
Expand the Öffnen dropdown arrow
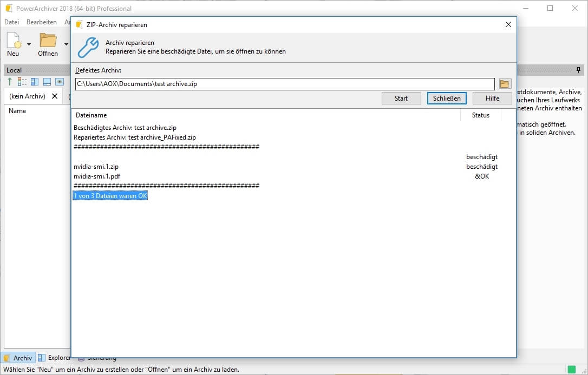[66, 44]
